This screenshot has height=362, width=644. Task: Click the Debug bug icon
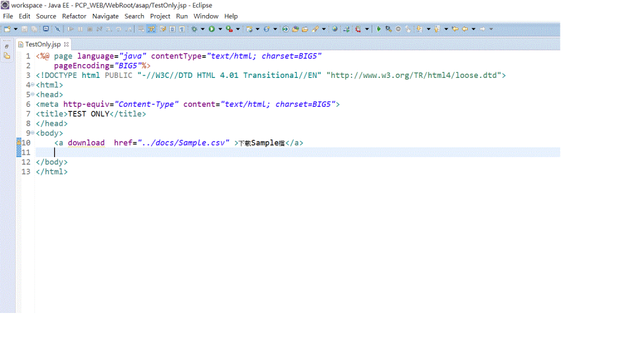point(194,29)
